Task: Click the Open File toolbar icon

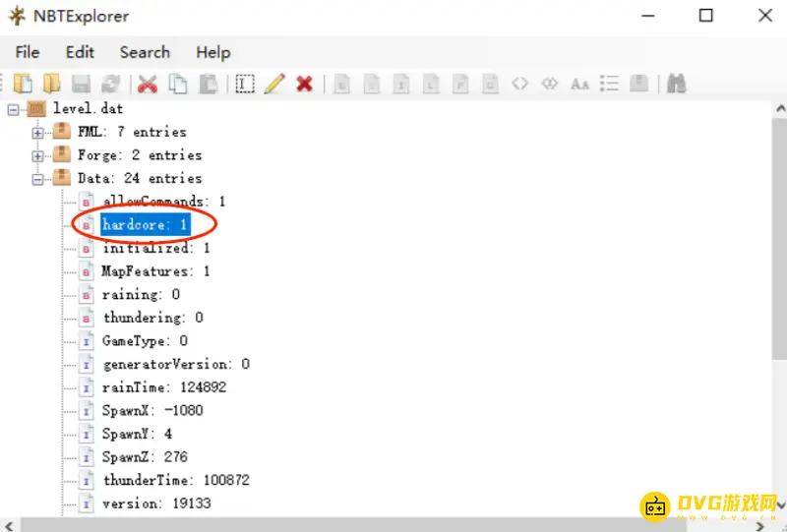Action: click(x=23, y=85)
